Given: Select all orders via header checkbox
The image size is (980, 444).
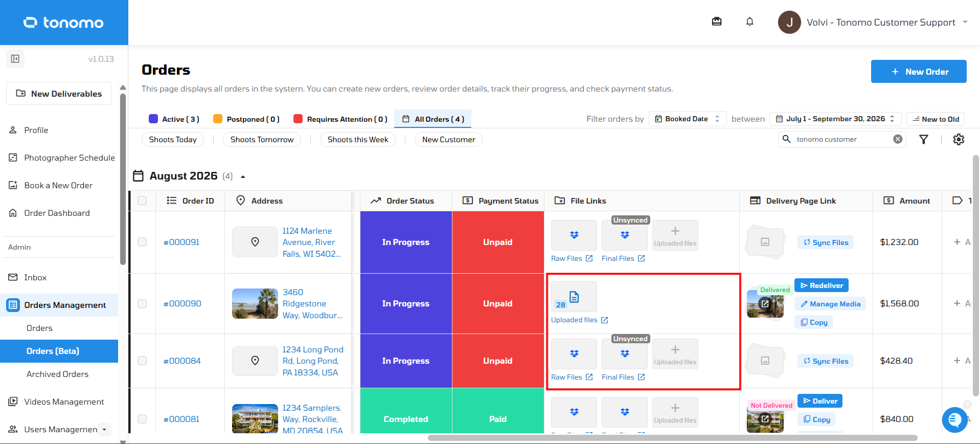Looking at the screenshot, I should [x=142, y=201].
